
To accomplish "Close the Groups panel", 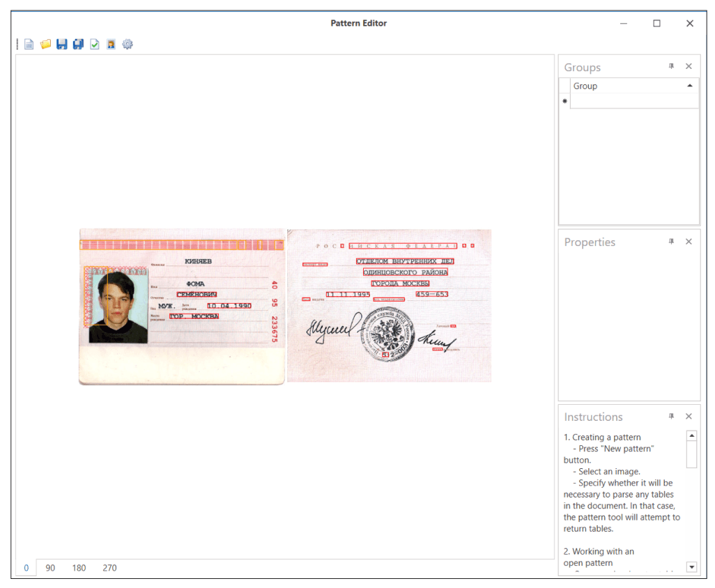I will 689,67.
